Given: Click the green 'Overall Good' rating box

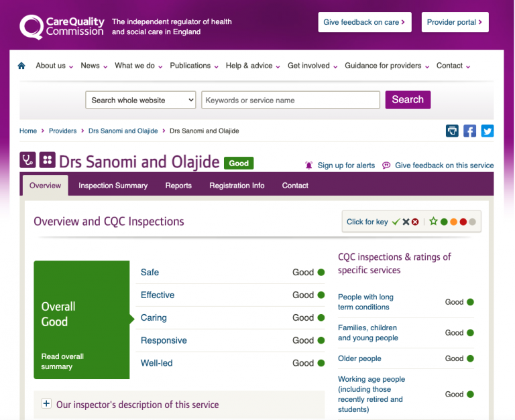Looking at the screenshot, I should tap(81, 320).
